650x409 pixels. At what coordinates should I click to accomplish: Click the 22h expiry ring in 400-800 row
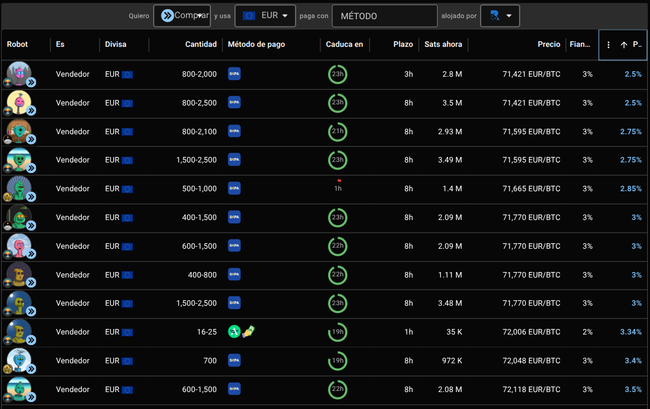pyautogui.click(x=337, y=275)
